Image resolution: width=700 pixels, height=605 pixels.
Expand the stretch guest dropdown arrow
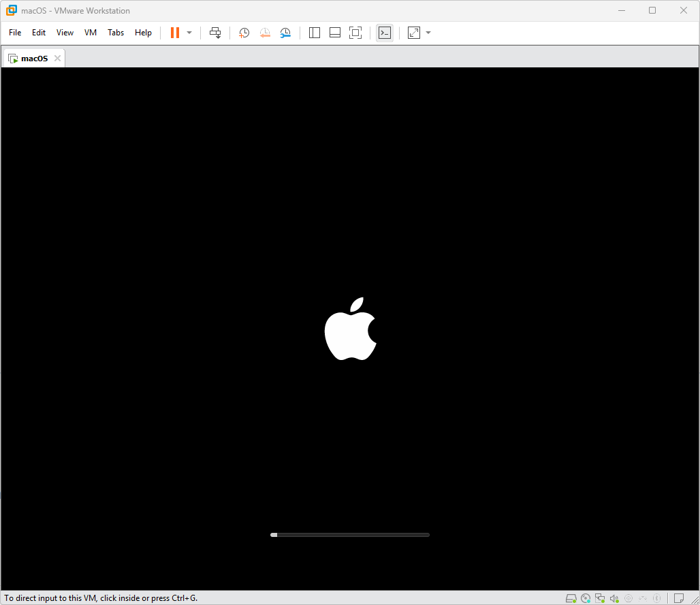(428, 33)
